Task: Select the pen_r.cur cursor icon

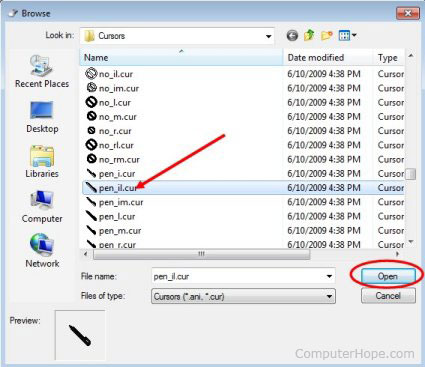Action: tap(91, 244)
